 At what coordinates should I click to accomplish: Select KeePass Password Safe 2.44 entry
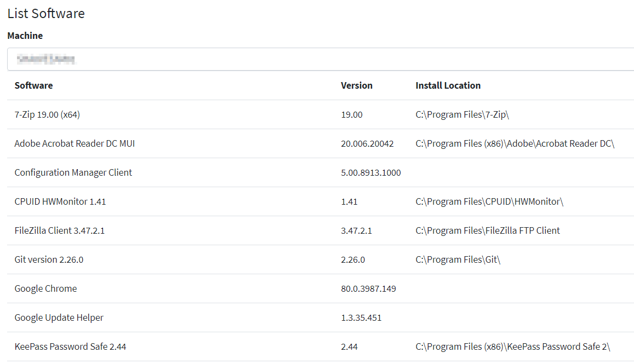(70, 346)
